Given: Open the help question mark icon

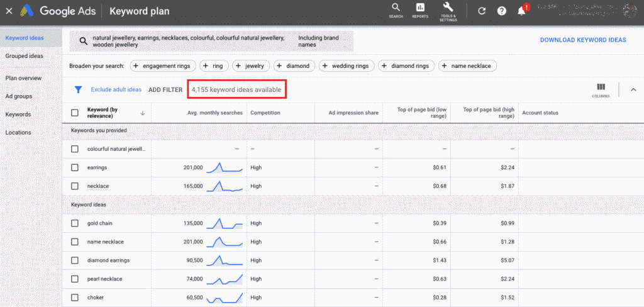Looking at the screenshot, I should [501, 11].
